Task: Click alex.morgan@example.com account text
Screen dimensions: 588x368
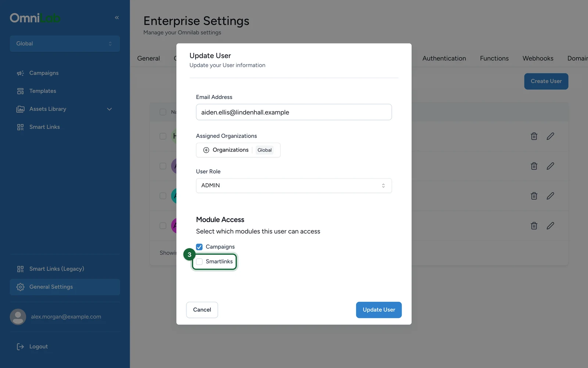Action: pyautogui.click(x=66, y=316)
